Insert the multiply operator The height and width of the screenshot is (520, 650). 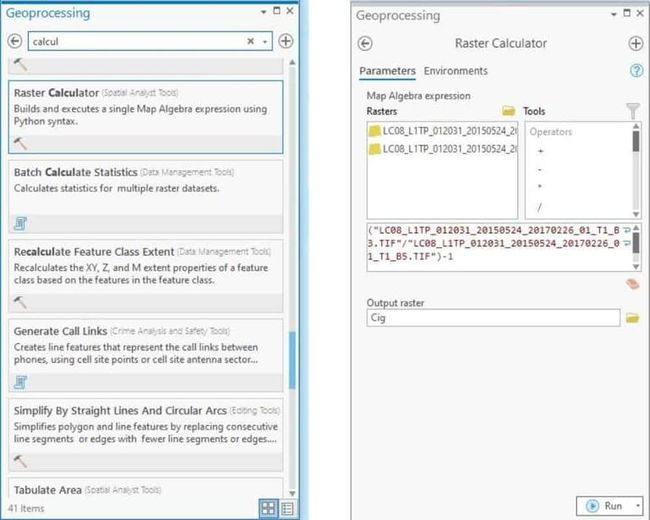coord(540,186)
